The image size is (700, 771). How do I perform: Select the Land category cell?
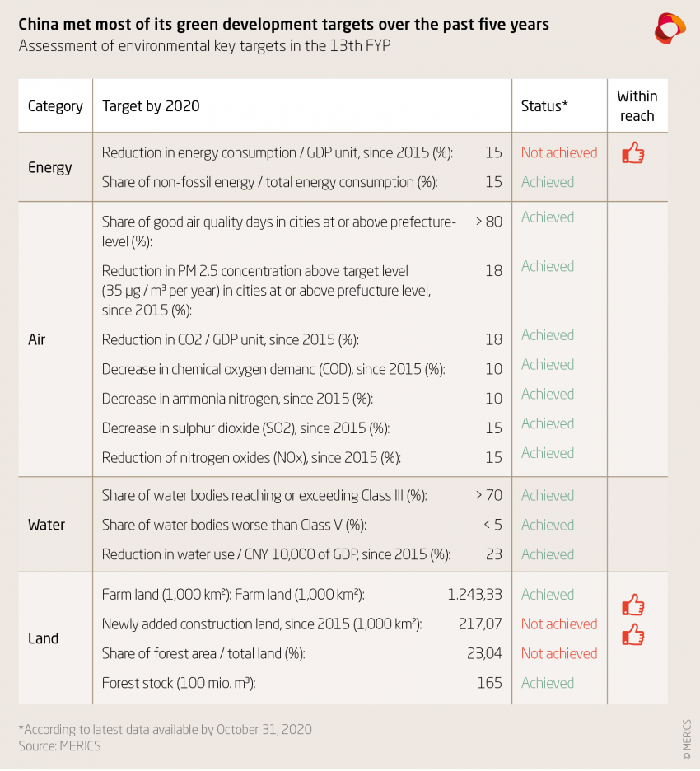pyautogui.click(x=43, y=638)
